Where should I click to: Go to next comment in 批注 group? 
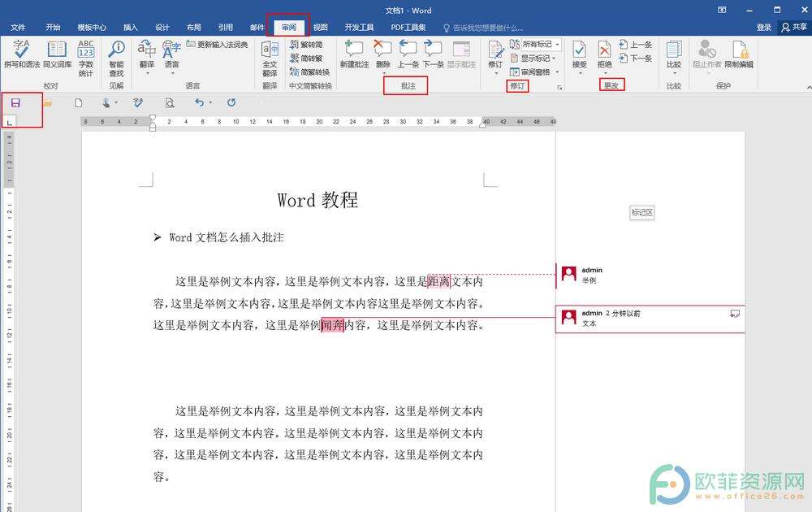click(433, 54)
